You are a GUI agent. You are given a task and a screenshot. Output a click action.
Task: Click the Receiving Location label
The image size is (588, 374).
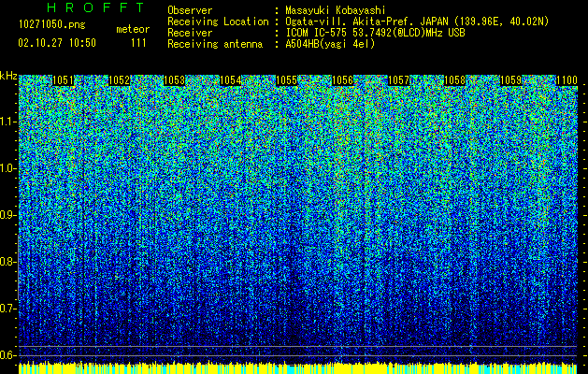coord(218,22)
